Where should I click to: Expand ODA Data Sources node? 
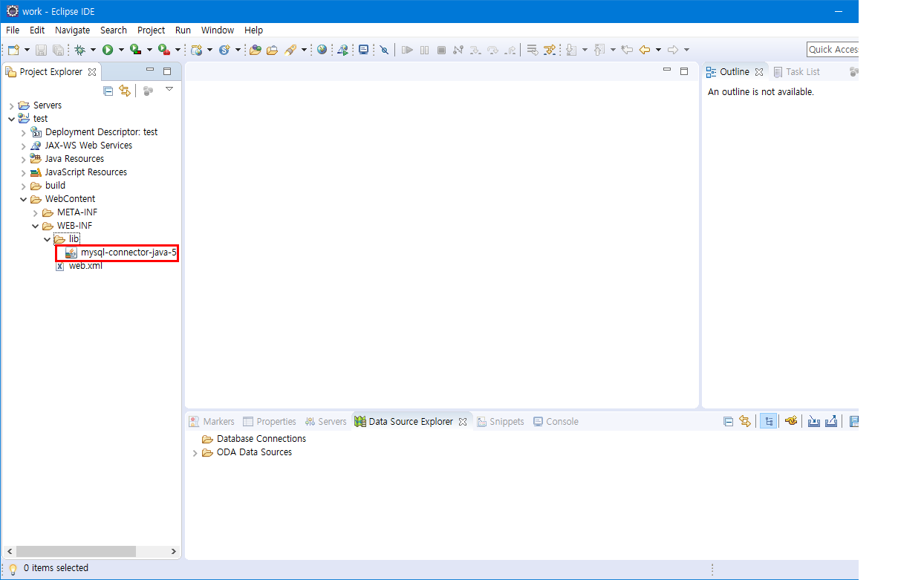pos(195,453)
